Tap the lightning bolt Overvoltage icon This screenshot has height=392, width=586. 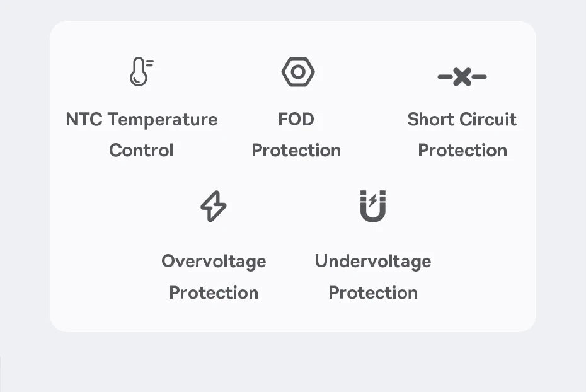(213, 207)
